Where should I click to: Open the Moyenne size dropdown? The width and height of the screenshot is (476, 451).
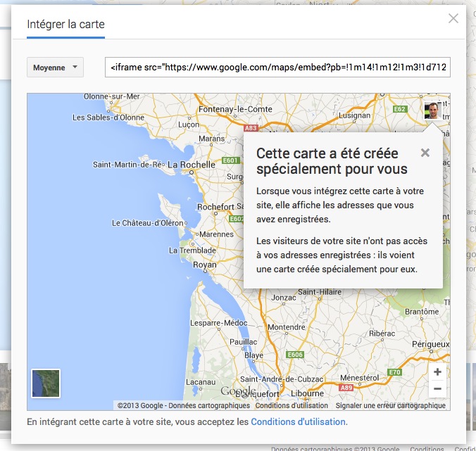(x=55, y=68)
